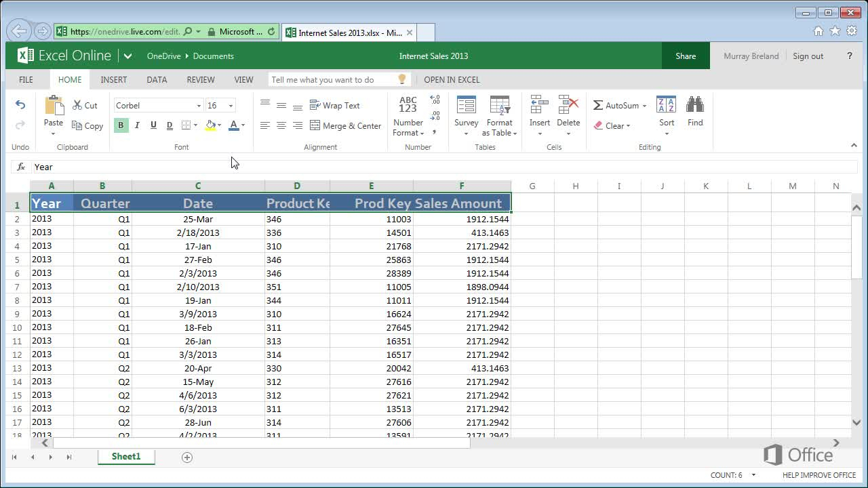This screenshot has width=868, height=488.
Task: Click the Undo arrow icon
Action: 20,104
